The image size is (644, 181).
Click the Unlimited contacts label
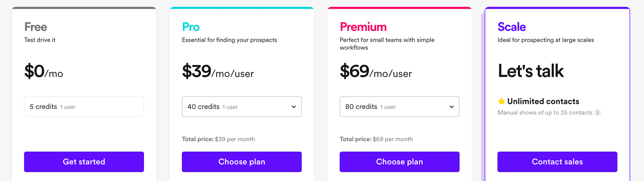point(543,102)
